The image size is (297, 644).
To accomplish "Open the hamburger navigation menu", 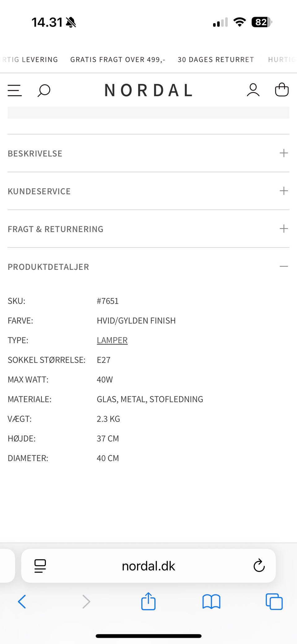I will [15, 90].
